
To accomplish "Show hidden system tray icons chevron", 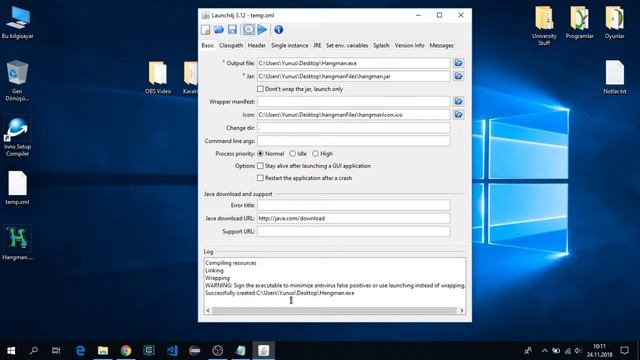I will click(544, 350).
